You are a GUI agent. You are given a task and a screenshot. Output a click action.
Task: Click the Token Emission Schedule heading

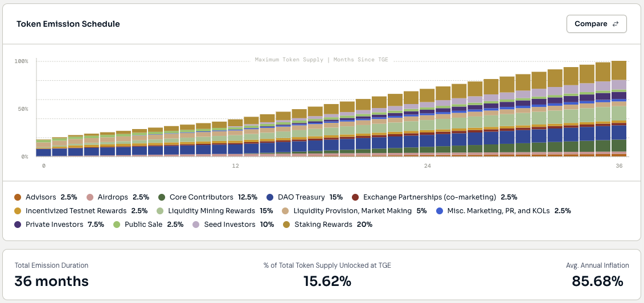click(x=68, y=24)
